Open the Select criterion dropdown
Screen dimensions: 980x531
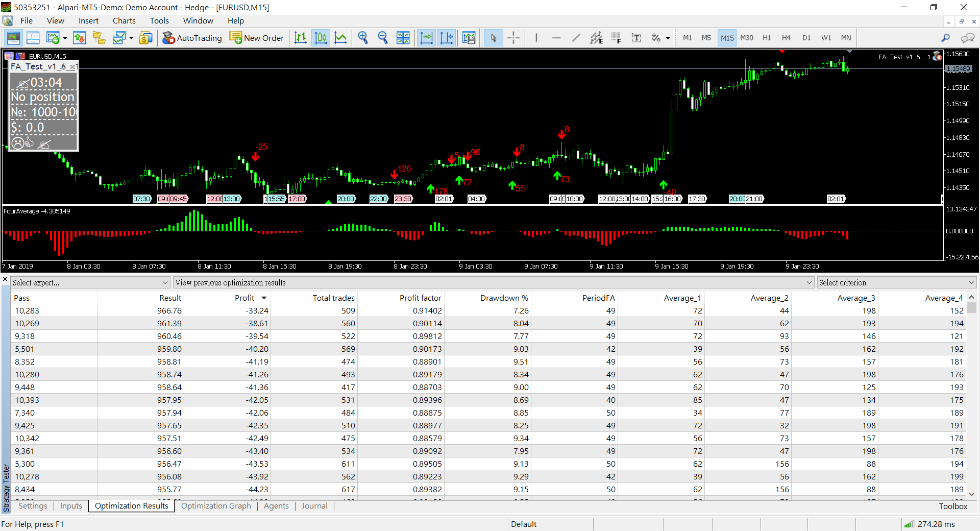coord(971,283)
